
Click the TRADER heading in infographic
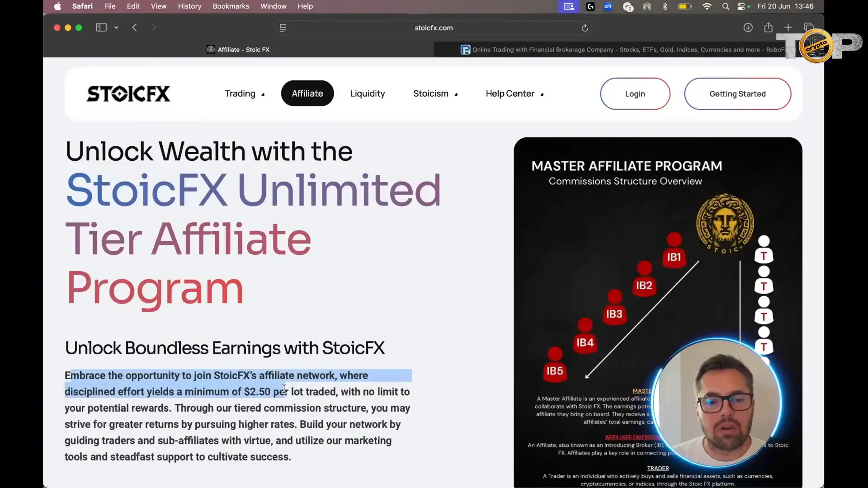coord(658,468)
